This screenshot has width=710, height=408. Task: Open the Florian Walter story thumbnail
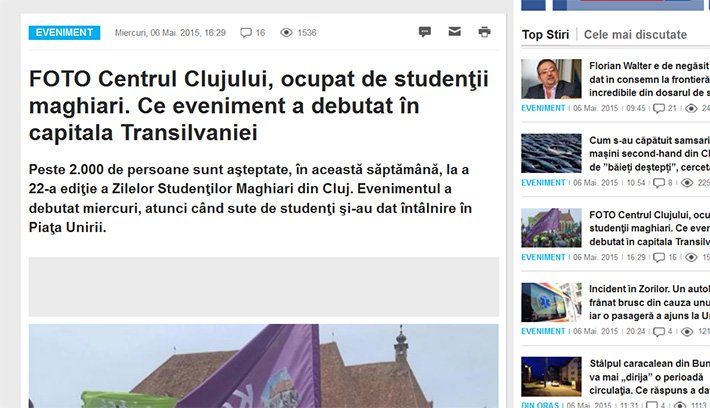point(551,79)
